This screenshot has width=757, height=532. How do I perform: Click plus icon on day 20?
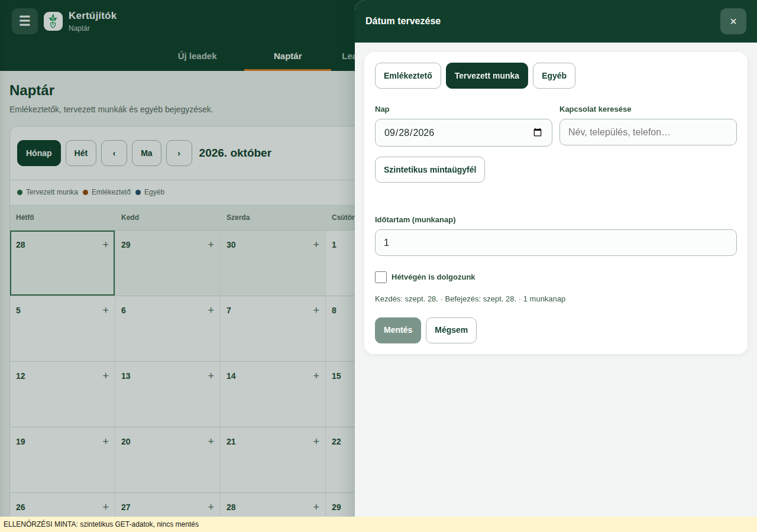pyautogui.click(x=211, y=441)
